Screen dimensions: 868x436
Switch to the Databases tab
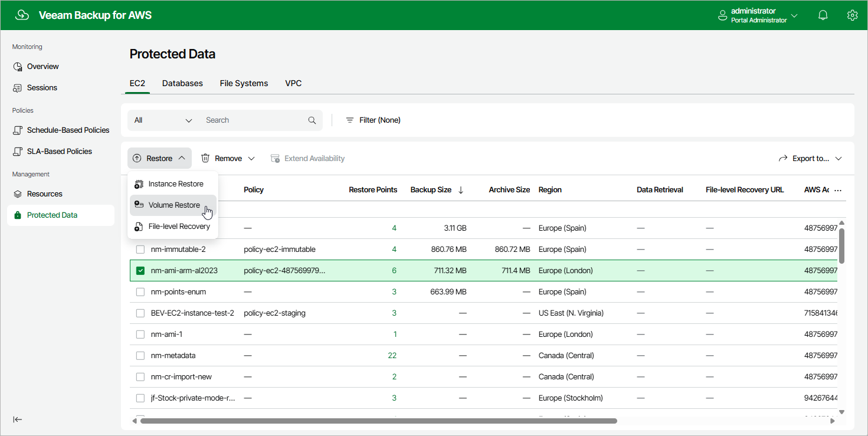182,83
